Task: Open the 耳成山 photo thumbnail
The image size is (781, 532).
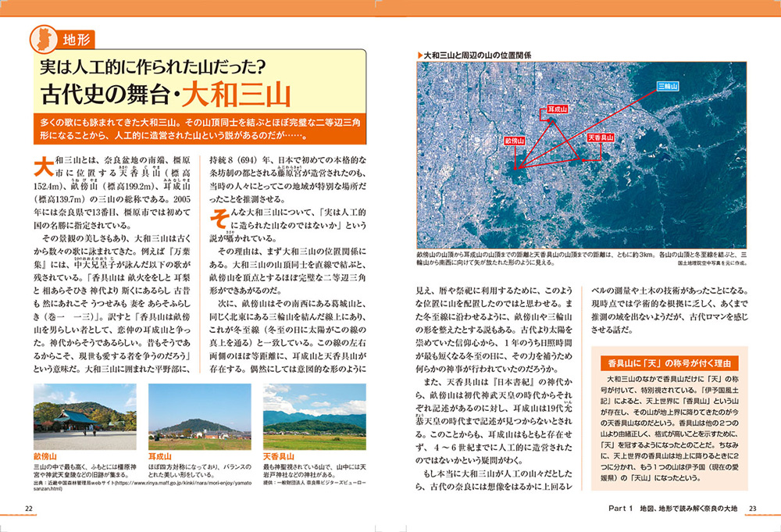Action: [x=200, y=417]
